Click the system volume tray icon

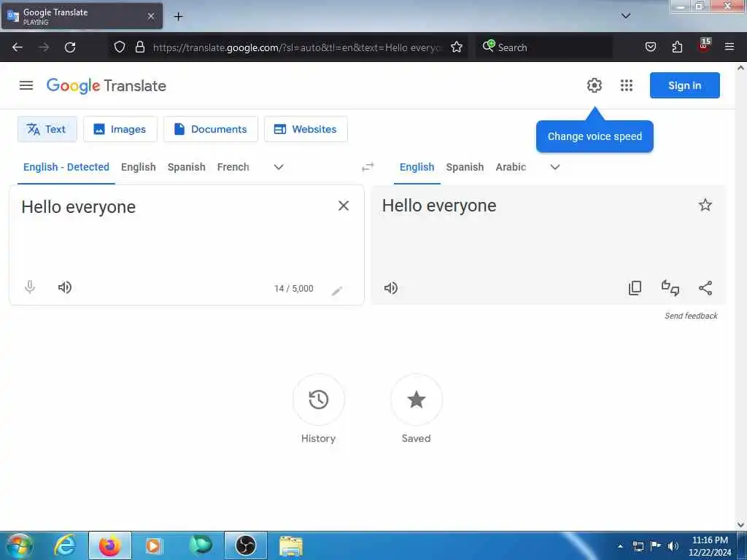pos(673,546)
